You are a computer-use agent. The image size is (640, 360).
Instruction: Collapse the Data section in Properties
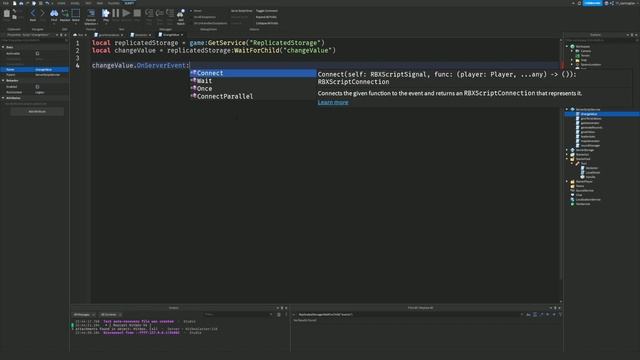3,47
